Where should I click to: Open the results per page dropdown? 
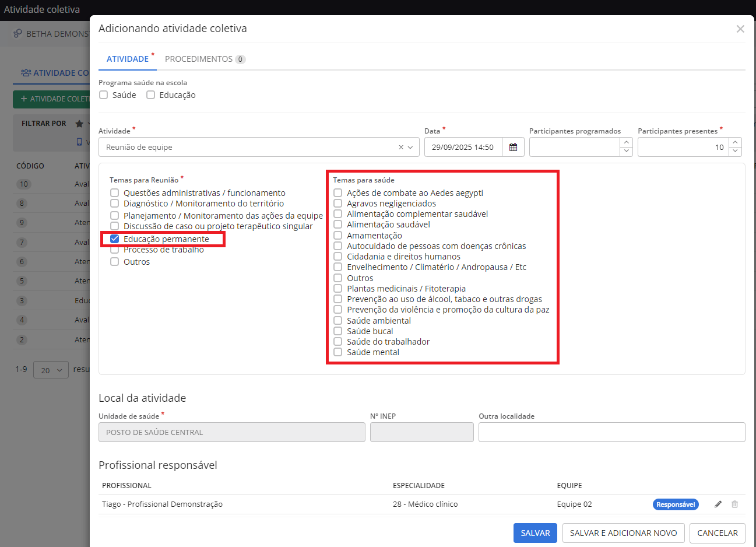tap(51, 370)
